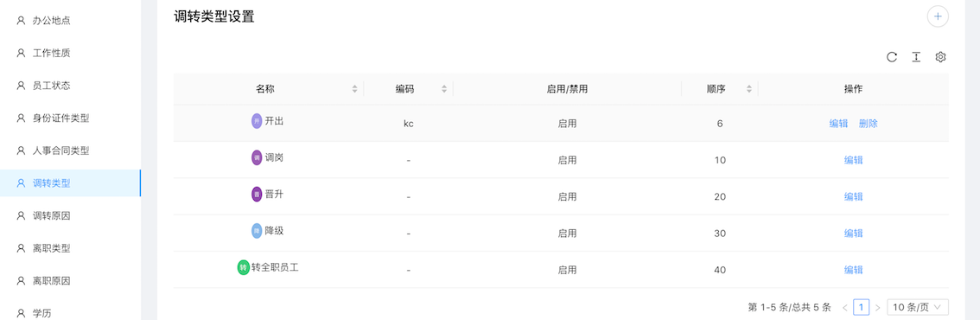
Task: Open table density (row height) icon
Action: 916,57
